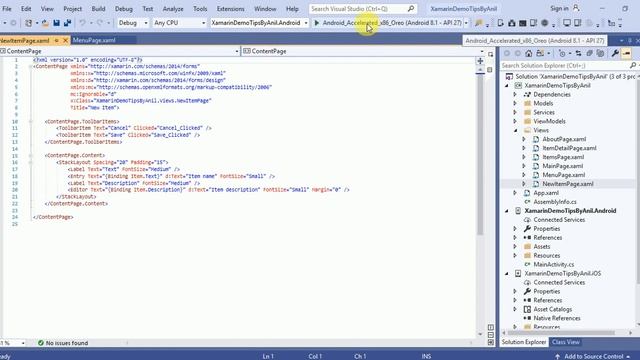The width and height of the screenshot is (640, 360).
Task: Switch to the MenuPage.xaml tab
Action: (x=94, y=40)
